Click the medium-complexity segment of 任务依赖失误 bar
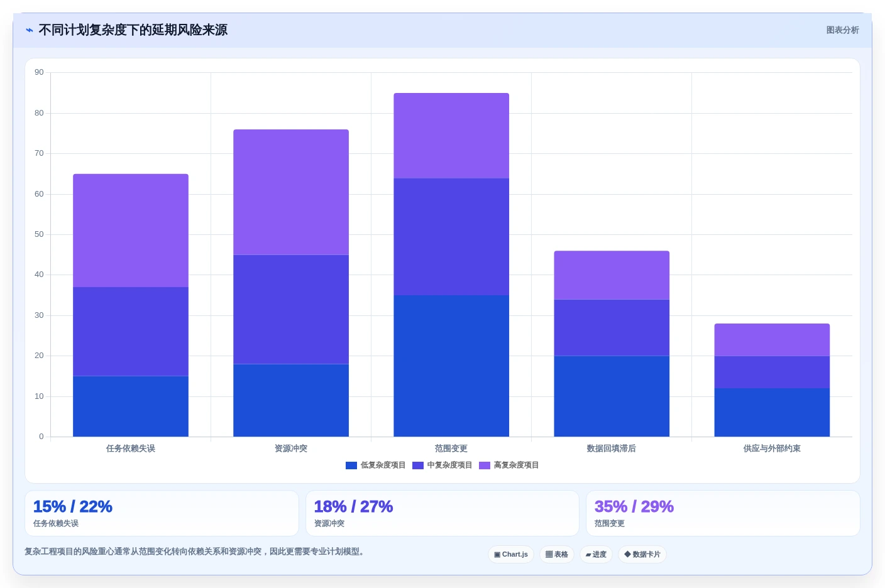The image size is (885, 588). pos(131,332)
